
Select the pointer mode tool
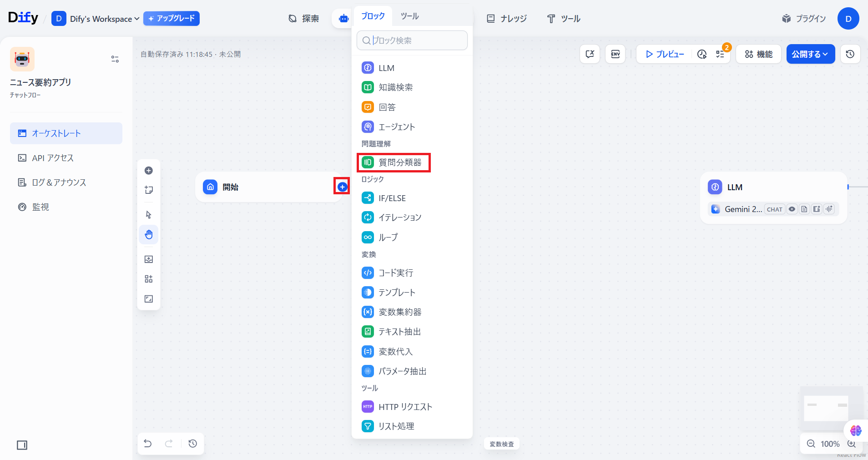[x=149, y=215]
